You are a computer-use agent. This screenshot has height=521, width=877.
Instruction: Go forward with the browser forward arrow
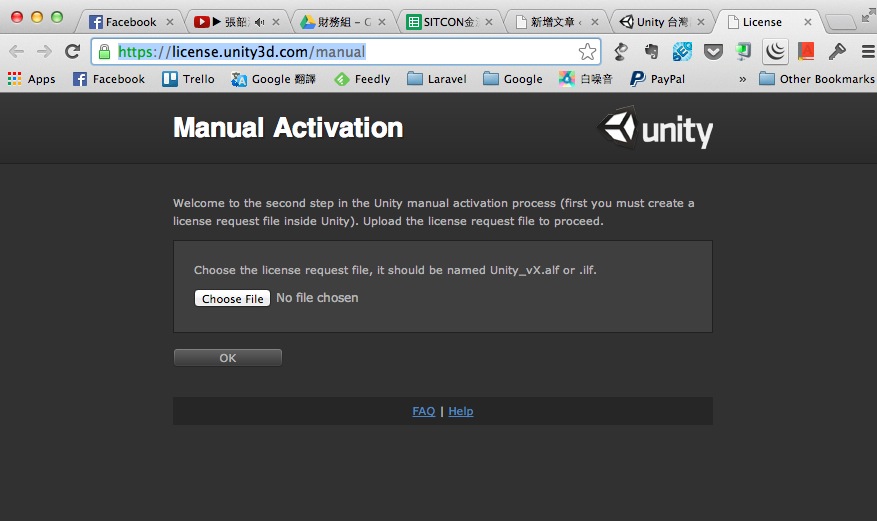(x=44, y=52)
